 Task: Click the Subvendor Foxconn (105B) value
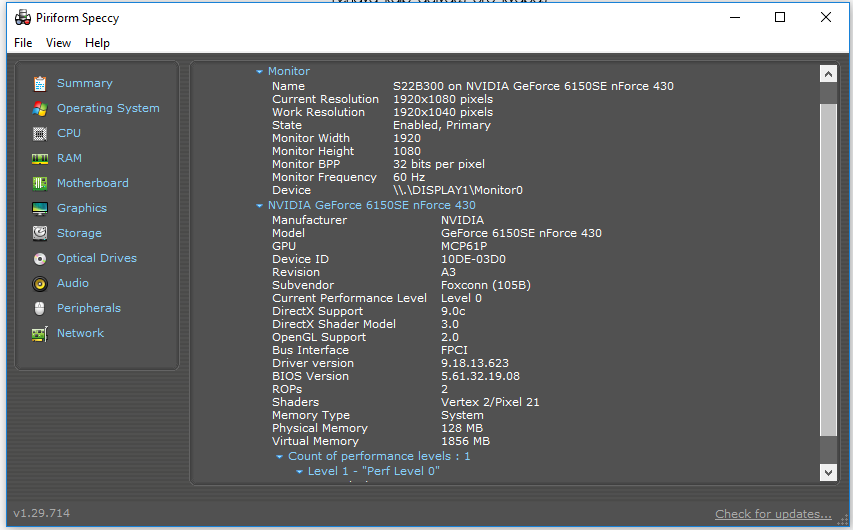486,285
